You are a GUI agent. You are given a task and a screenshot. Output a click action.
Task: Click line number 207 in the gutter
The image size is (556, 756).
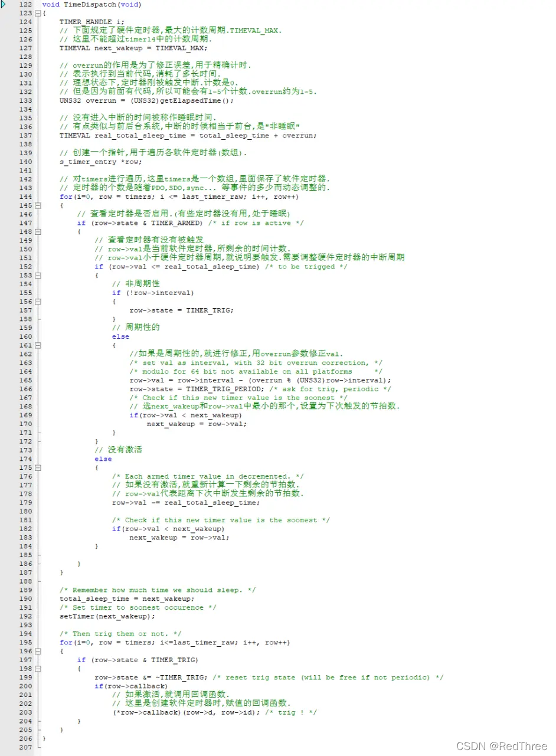pos(25,747)
